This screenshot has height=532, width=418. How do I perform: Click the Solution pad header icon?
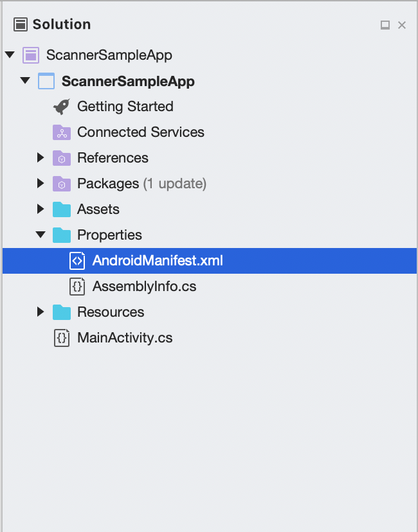tap(21, 24)
